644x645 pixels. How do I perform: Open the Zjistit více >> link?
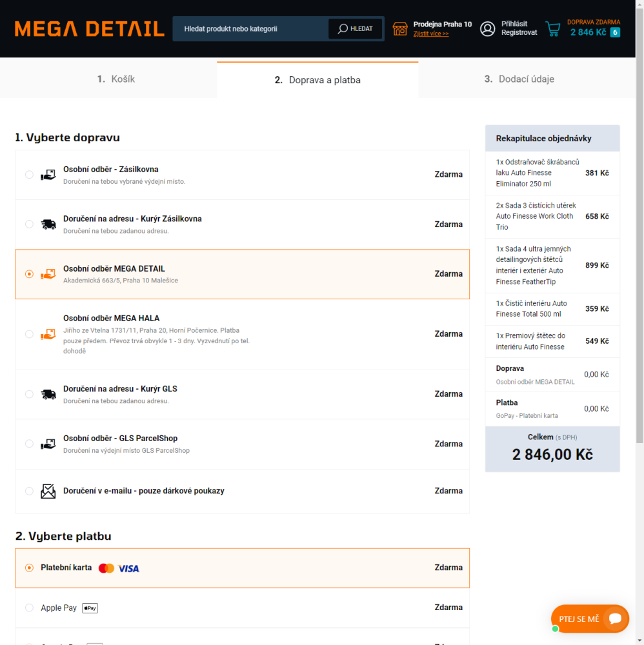tap(431, 34)
